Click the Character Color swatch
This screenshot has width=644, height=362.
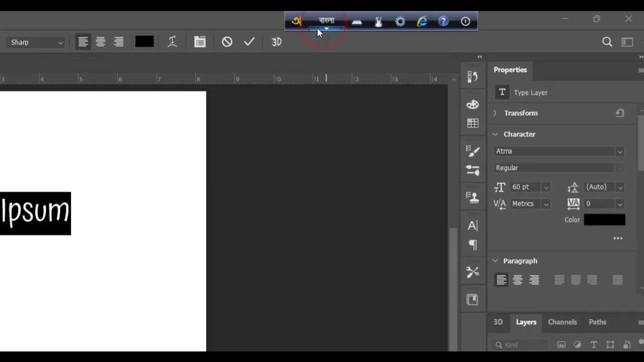[604, 220]
